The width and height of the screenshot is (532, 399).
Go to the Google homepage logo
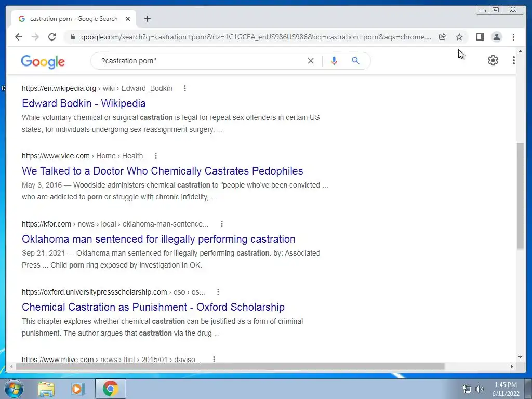click(43, 62)
